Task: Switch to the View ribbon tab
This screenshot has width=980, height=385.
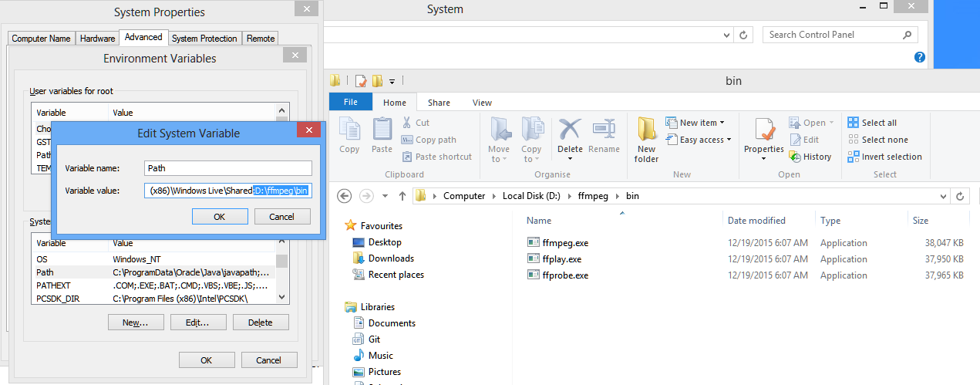Action: click(x=482, y=103)
